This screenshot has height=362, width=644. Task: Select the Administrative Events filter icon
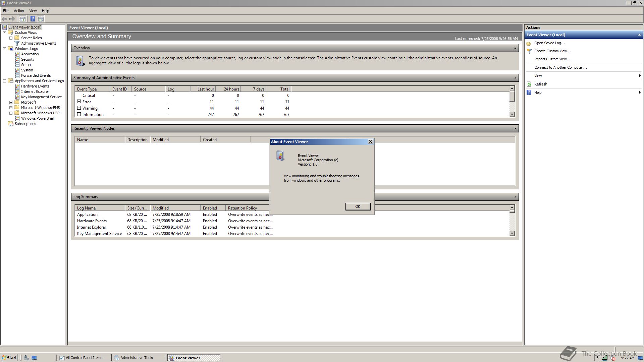(x=17, y=43)
